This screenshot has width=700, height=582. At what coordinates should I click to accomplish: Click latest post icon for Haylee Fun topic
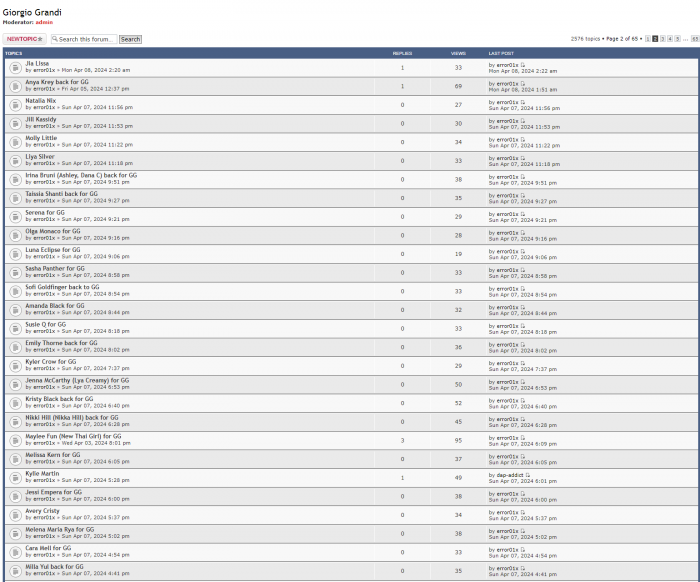click(523, 437)
